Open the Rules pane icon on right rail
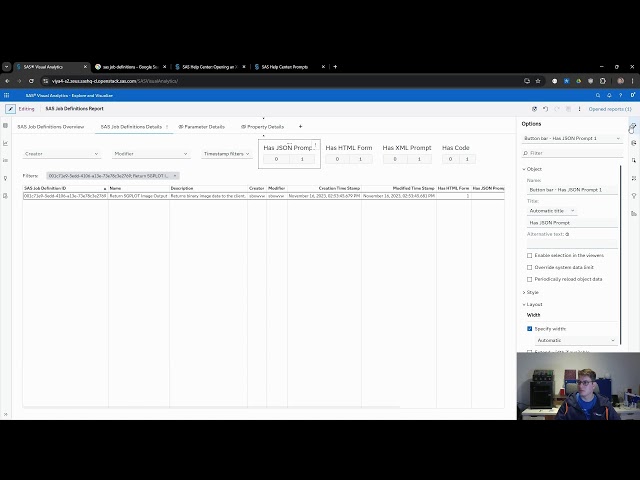The image size is (640, 480). 633,178
